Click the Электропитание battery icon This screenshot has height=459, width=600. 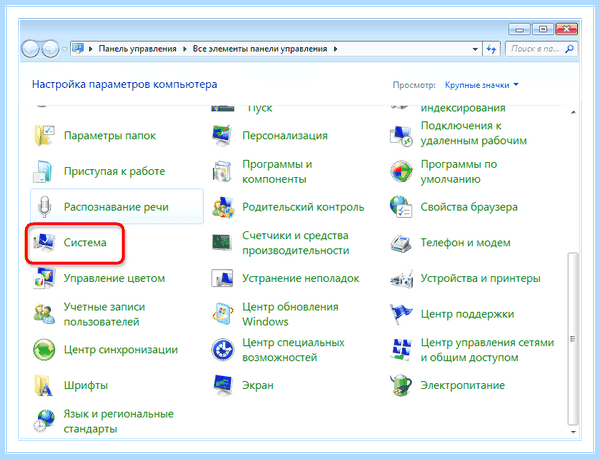coord(401,385)
